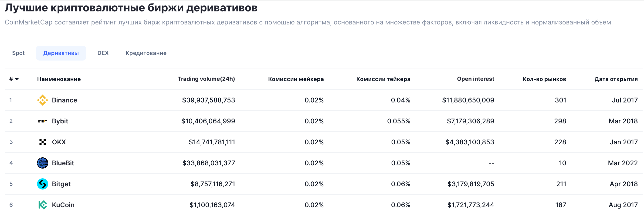Click the KuCoin logo icon

tap(43, 205)
